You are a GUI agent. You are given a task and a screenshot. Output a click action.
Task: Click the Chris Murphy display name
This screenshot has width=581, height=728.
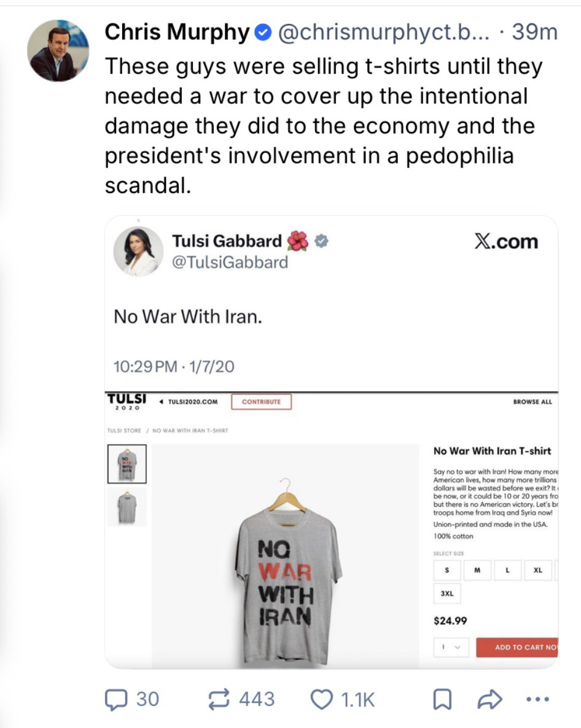176,33
